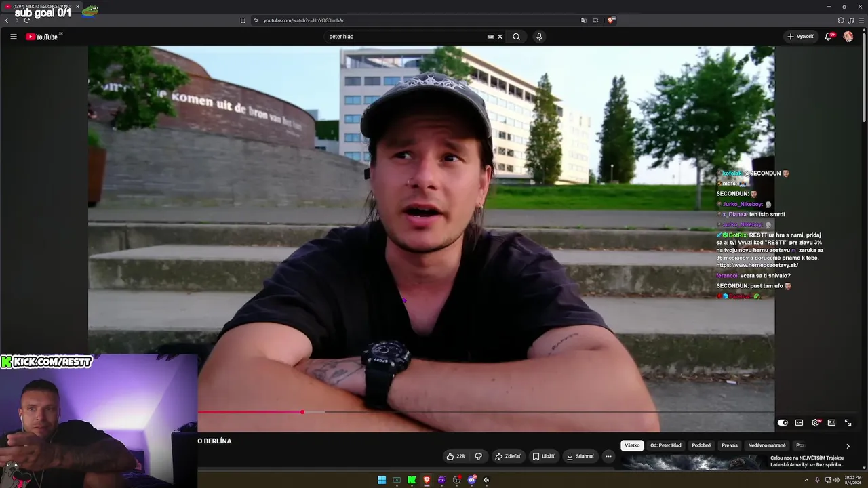Open YouTube notifications bell
Image resolution: width=868 pixels, height=488 pixels.
pyautogui.click(x=829, y=37)
